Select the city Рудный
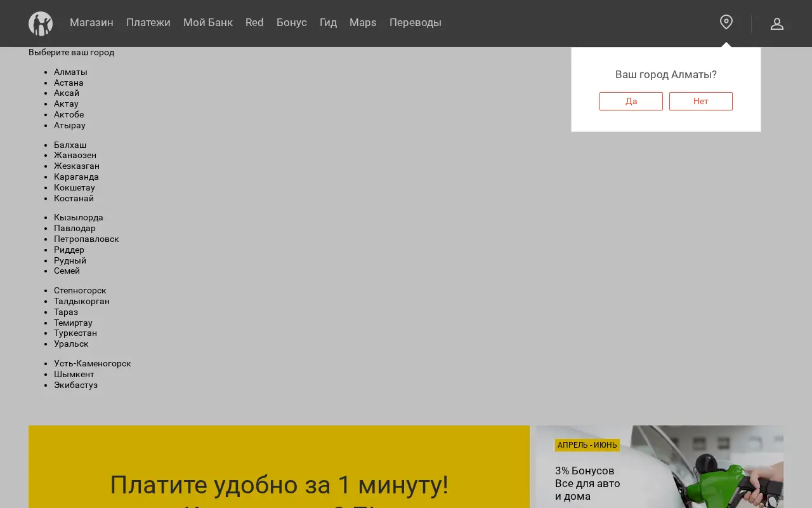The image size is (812, 508). (70, 260)
